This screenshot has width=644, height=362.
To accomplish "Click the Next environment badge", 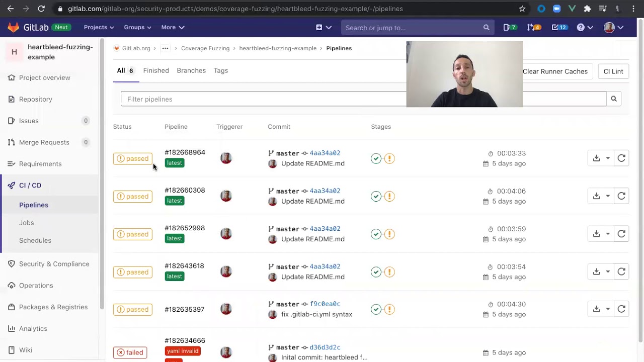I will click(x=61, y=27).
